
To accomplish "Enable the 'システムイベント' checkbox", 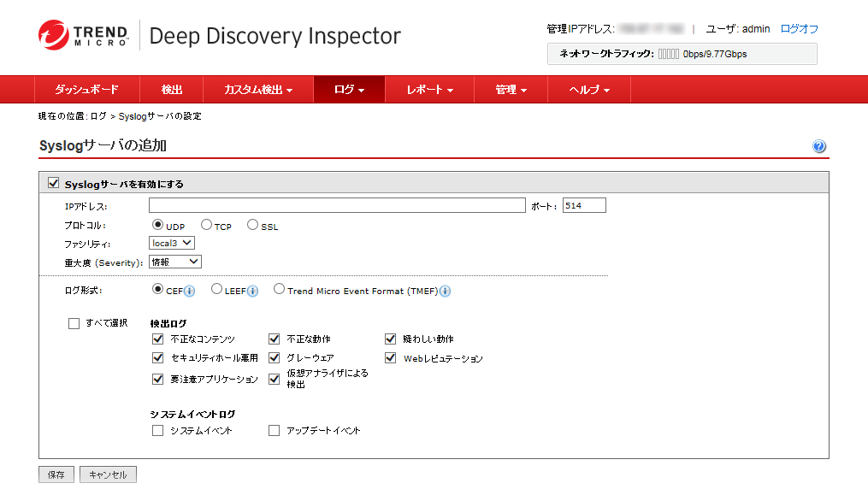I will [157, 430].
